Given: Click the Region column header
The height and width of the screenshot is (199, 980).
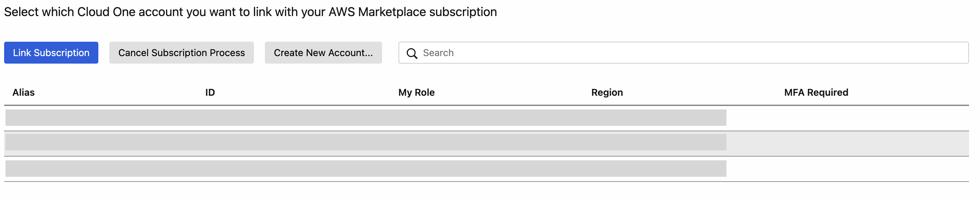Looking at the screenshot, I should click(607, 92).
